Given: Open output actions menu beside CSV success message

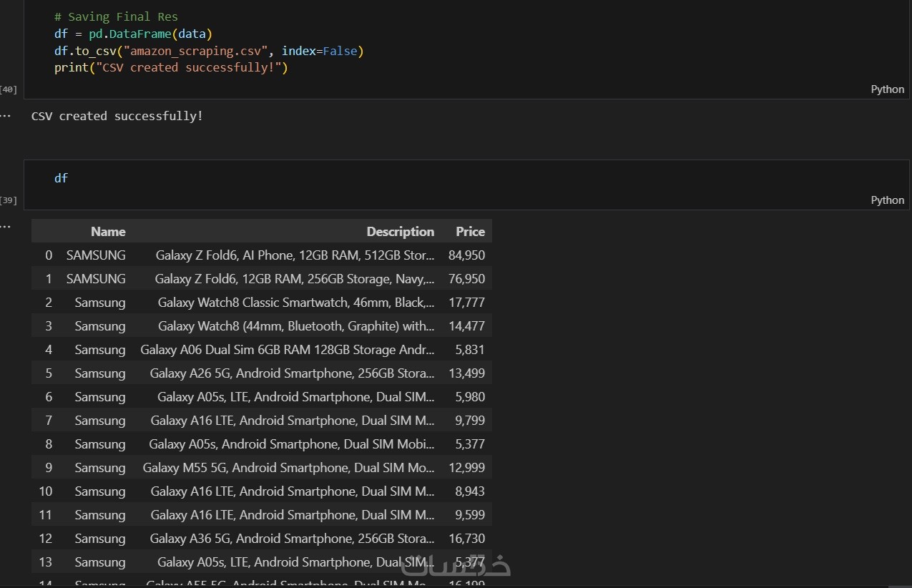Looking at the screenshot, I should [x=6, y=115].
